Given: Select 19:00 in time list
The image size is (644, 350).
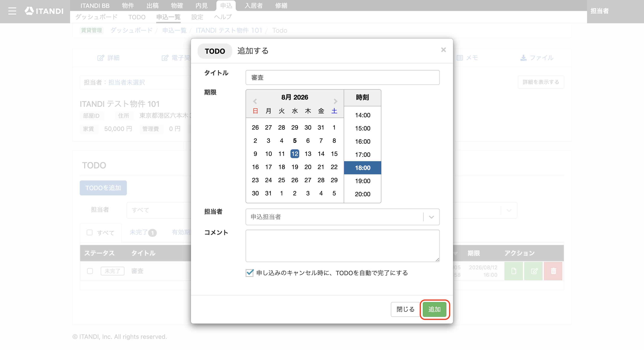Looking at the screenshot, I should click(363, 181).
